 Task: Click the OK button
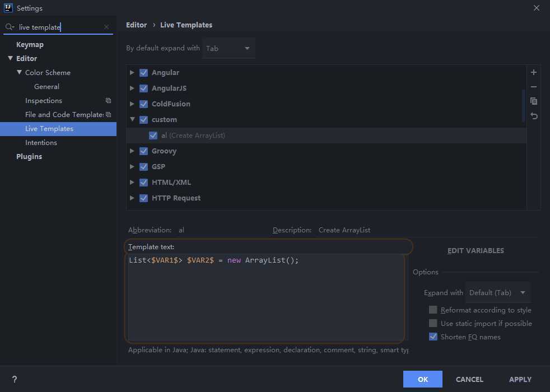pyautogui.click(x=423, y=379)
